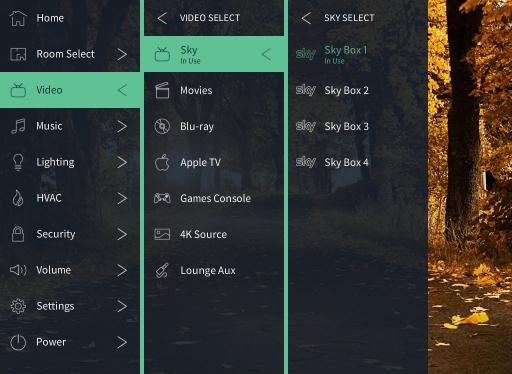Choose 4K Source video source

click(x=214, y=234)
